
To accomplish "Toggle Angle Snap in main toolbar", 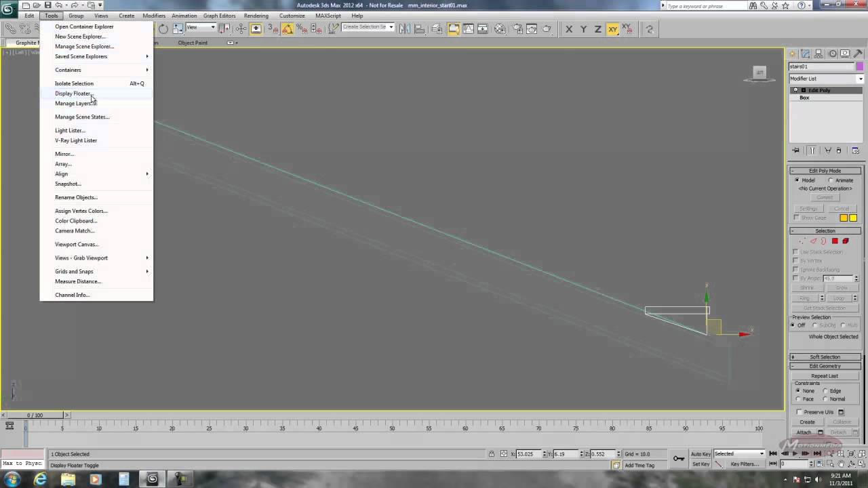I will pyautogui.click(x=288, y=28).
